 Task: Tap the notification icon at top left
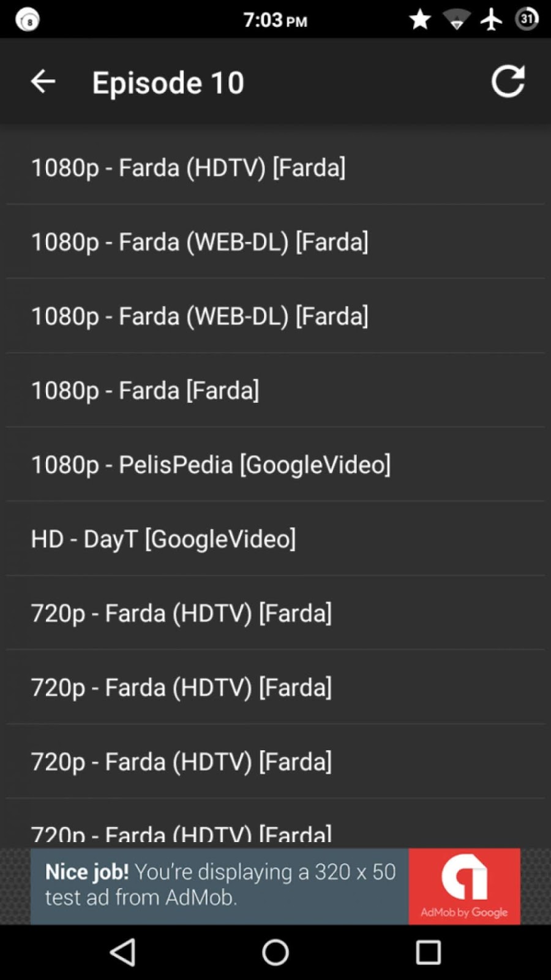click(x=27, y=19)
